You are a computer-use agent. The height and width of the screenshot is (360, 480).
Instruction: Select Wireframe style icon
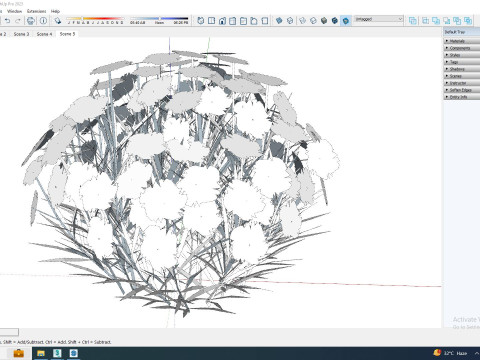302,21
